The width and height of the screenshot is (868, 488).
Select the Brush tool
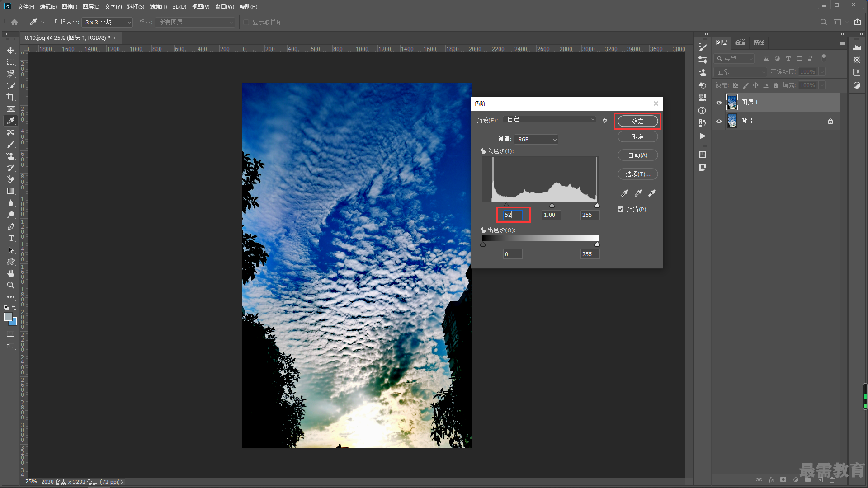[x=11, y=144]
